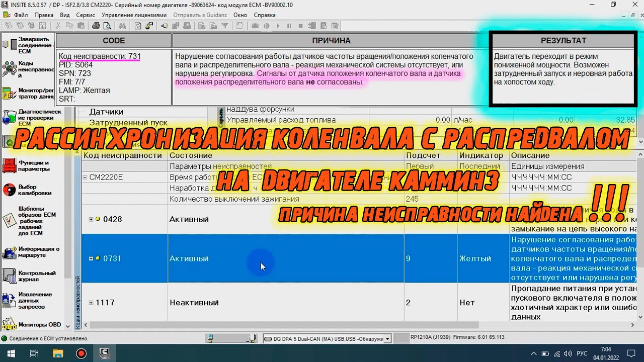The image size is (644, 362).
Task: Click the Windows Start button
Action: pos(11,353)
